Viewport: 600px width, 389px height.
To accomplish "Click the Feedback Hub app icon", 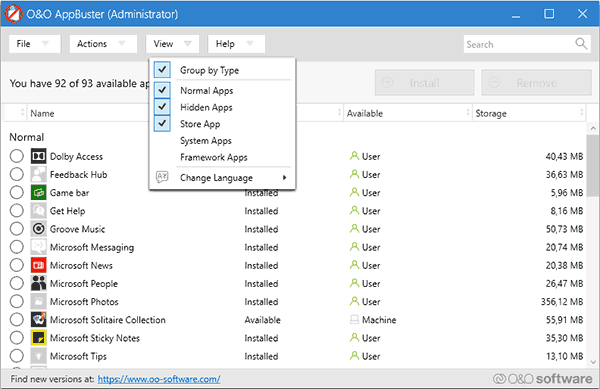I will [39, 174].
